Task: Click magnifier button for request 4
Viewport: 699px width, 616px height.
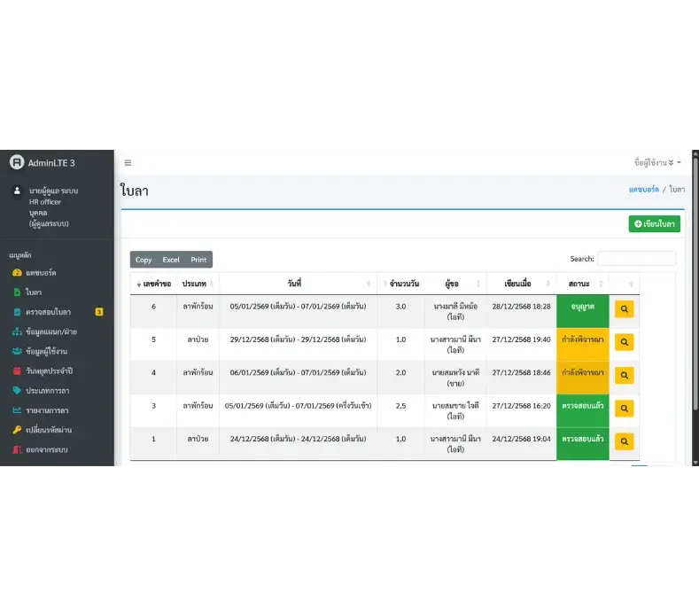Action: [x=624, y=375]
